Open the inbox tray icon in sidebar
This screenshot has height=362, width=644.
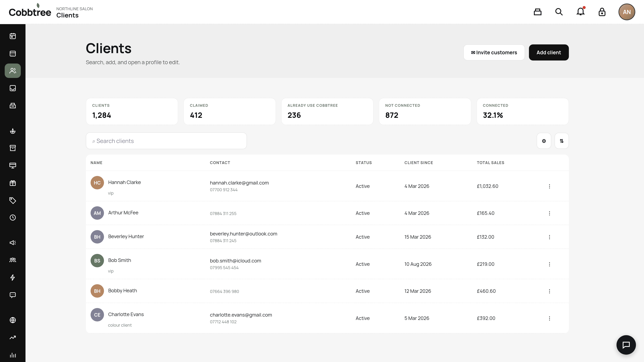click(13, 88)
